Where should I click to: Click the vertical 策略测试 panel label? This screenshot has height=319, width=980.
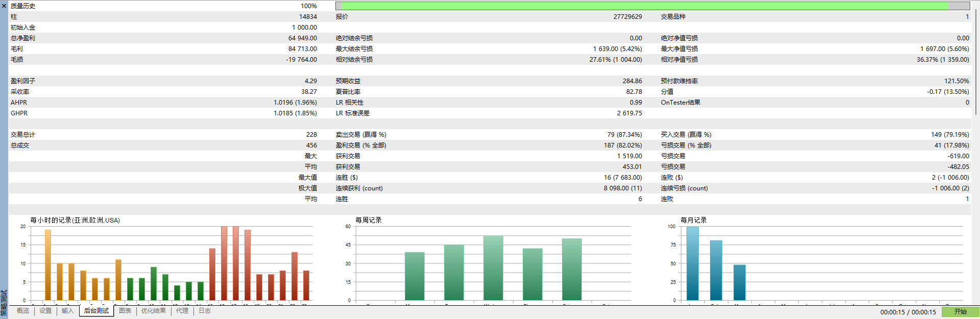click(4, 303)
